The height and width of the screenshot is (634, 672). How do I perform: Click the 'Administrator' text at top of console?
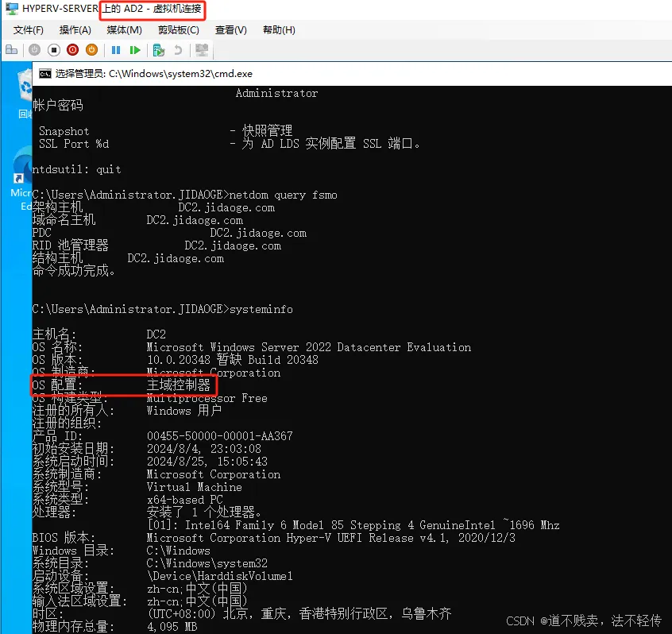click(x=277, y=94)
